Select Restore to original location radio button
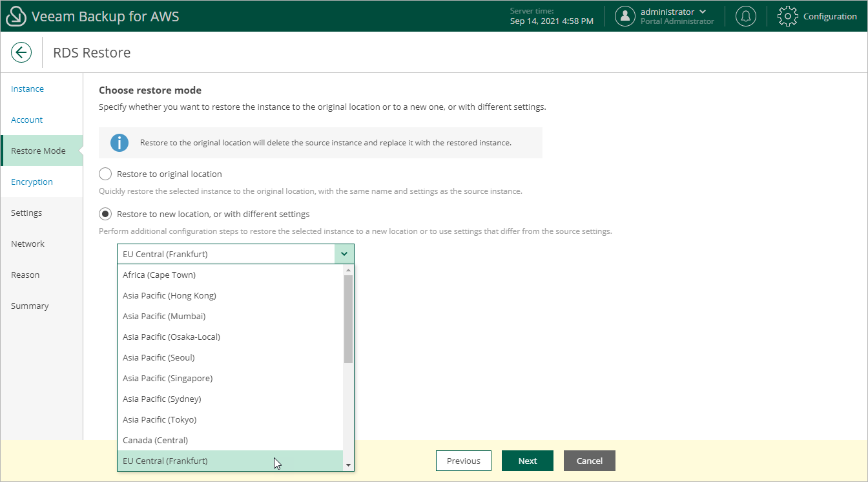This screenshot has height=482, width=868. point(105,174)
